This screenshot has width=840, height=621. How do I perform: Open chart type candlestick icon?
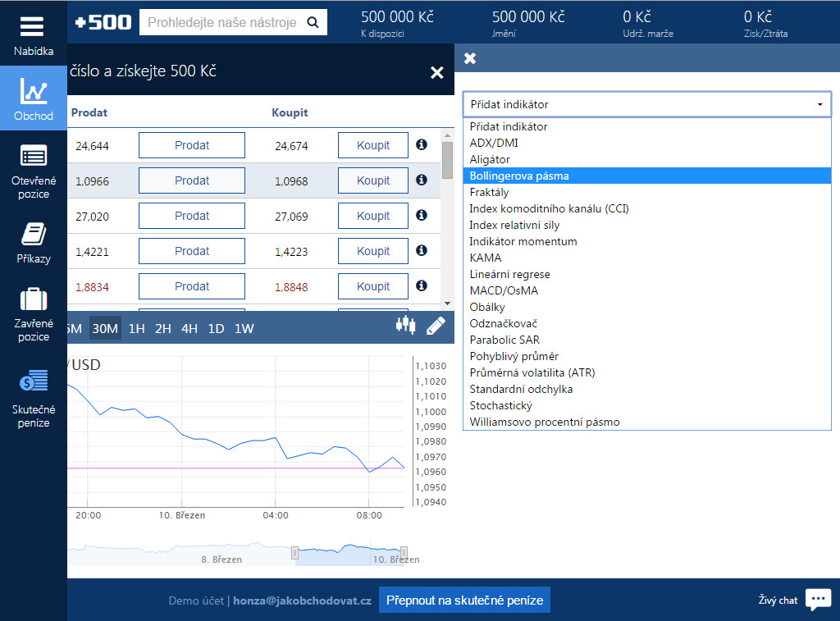(405, 325)
